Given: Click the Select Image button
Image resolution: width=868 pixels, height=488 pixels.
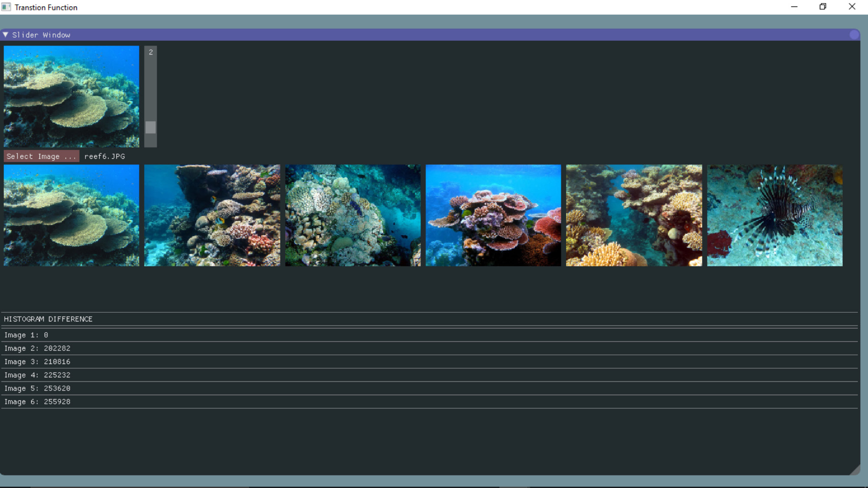Looking at the screenshot, I should point(41,156).
